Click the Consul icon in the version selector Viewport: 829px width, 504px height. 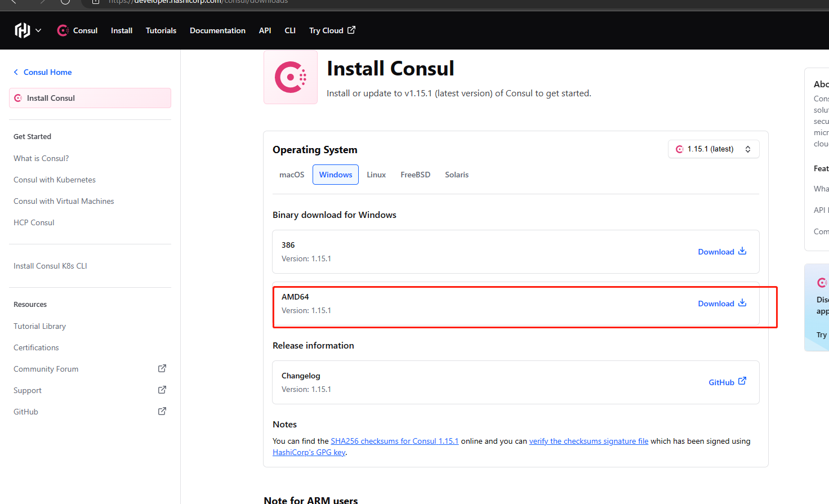680,149
